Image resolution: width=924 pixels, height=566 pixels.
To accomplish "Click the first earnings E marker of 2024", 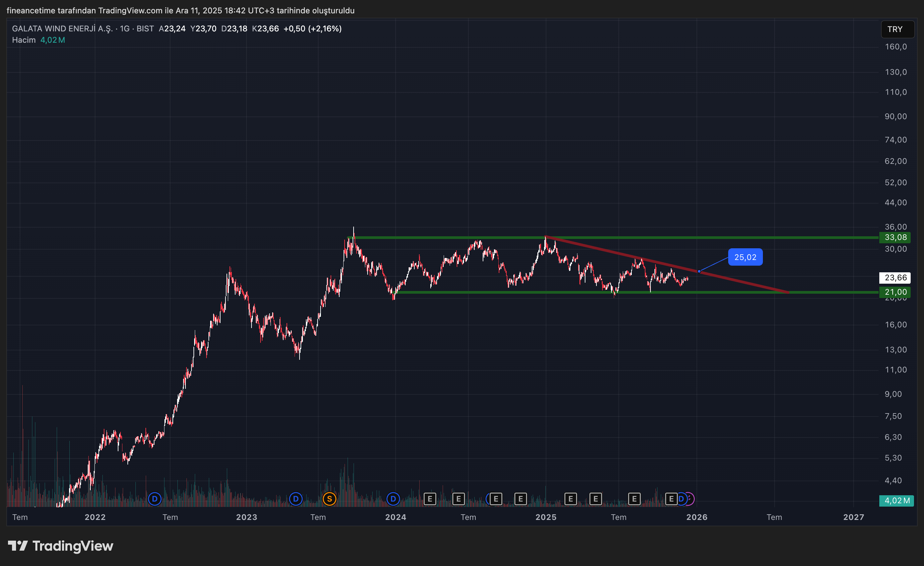I will [x=430, y=499].
